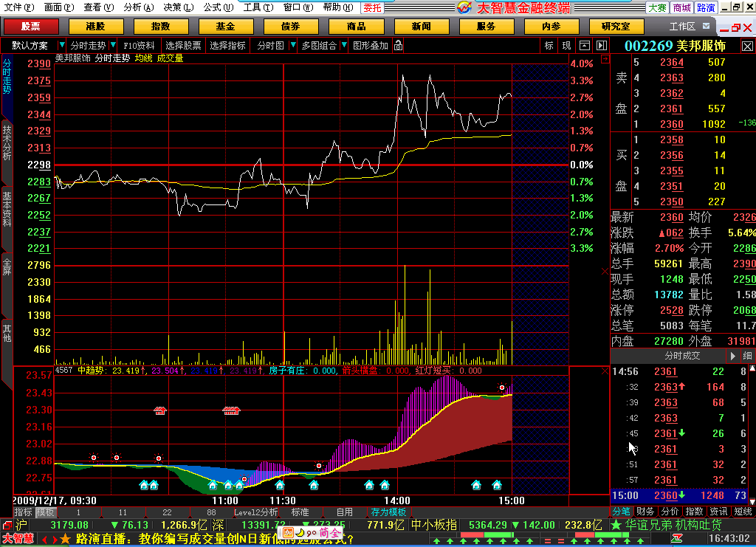Open F10资料 in the toolbar
Screen dimensions: 756x547
[x=139, y=45]
